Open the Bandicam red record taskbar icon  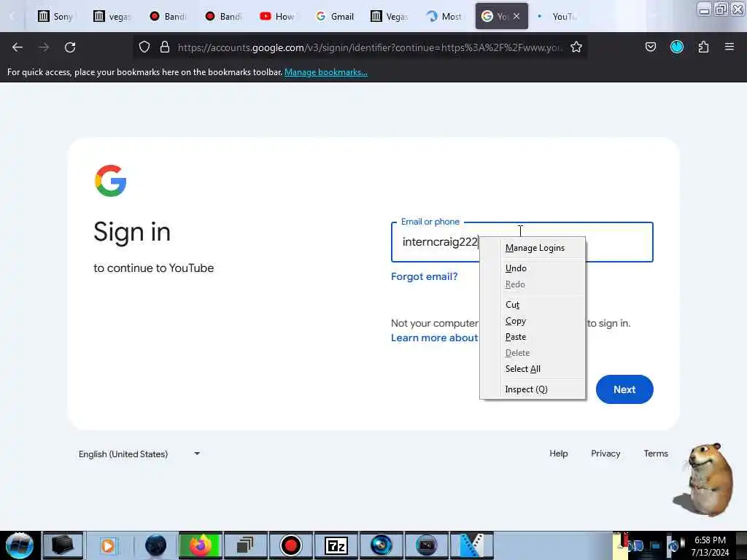pyautogui.click(x=290, y=545)
